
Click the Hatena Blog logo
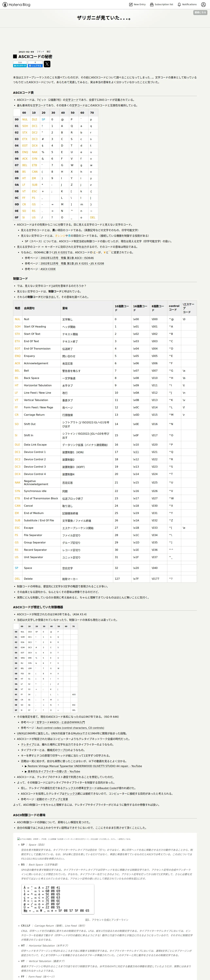click(16, 5)
